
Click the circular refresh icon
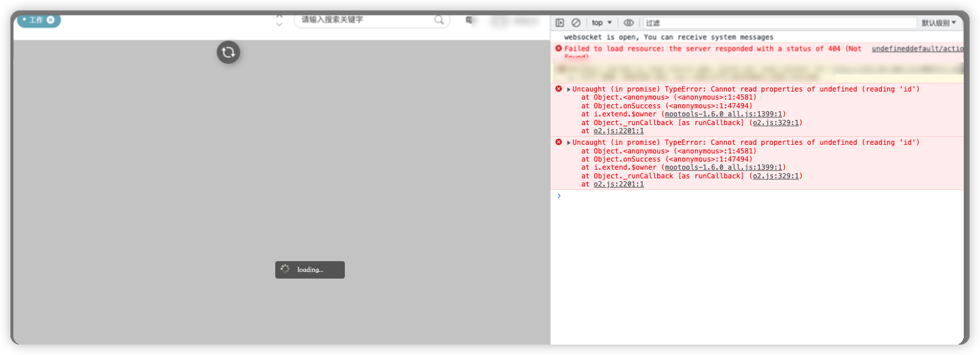pyautogui.click(x=228, y=52)
